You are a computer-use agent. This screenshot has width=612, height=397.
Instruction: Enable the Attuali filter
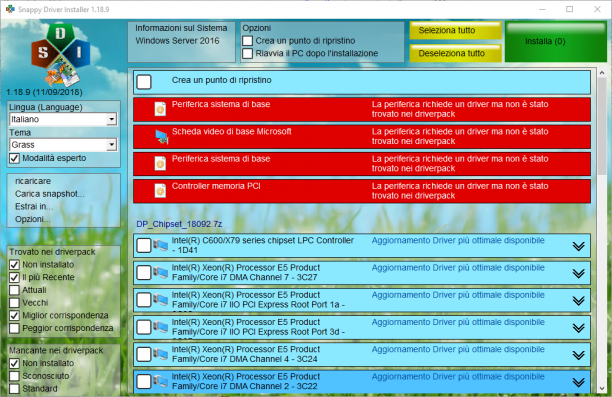point(14,290)
